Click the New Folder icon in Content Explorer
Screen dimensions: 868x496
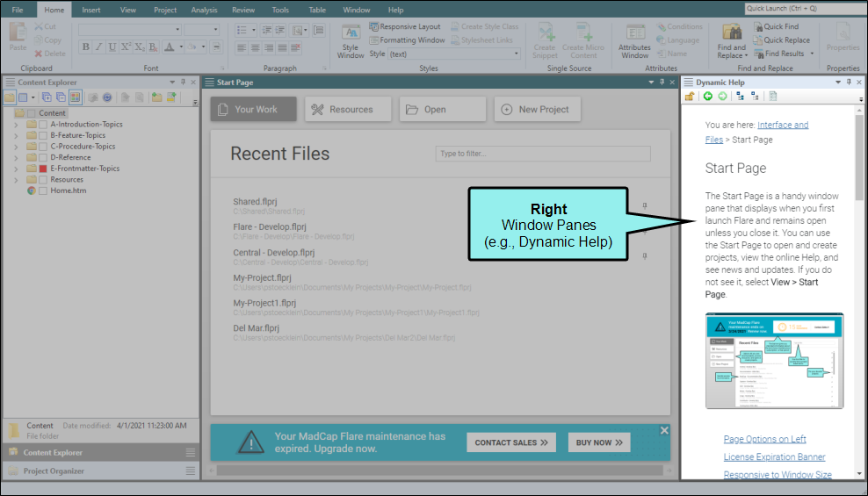[x=157, y=97]
